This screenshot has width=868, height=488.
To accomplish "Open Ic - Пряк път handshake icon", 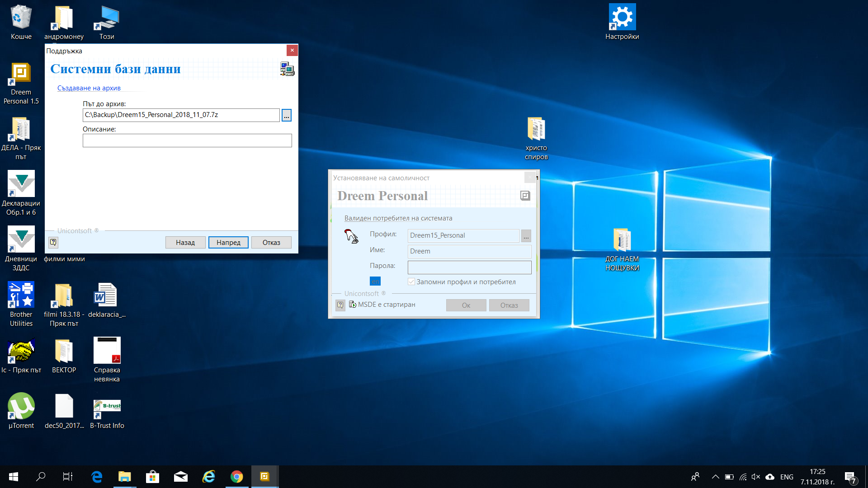I will [21, 356].
